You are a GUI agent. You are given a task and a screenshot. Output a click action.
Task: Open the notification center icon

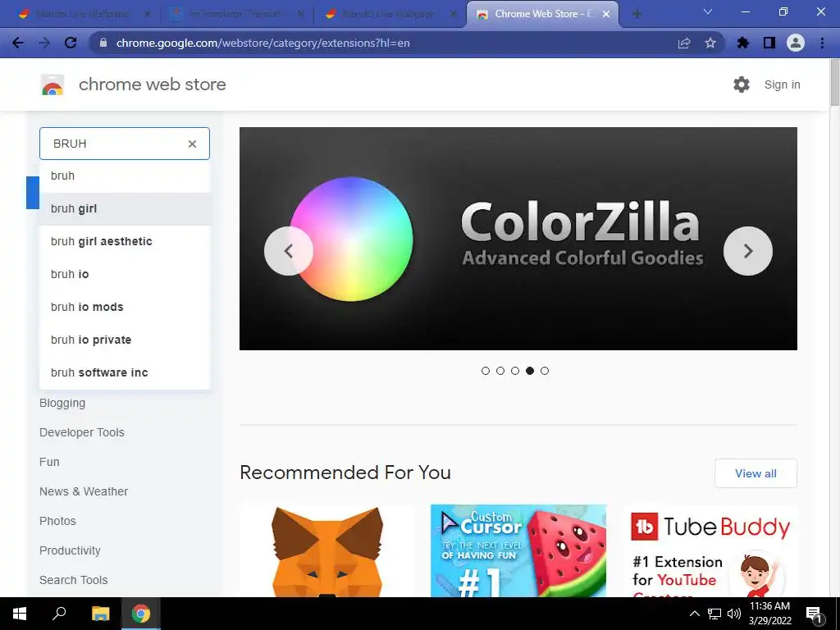(x=814, y=614)
